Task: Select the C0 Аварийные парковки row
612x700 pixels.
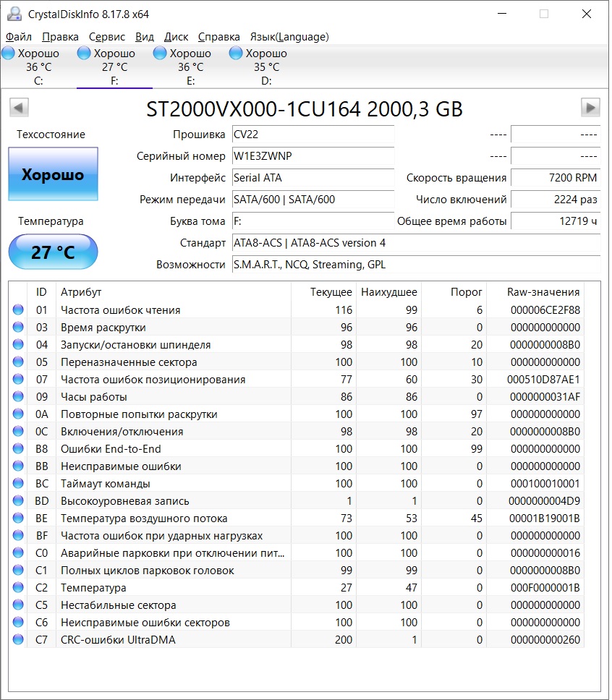Action: coord(296,552)
